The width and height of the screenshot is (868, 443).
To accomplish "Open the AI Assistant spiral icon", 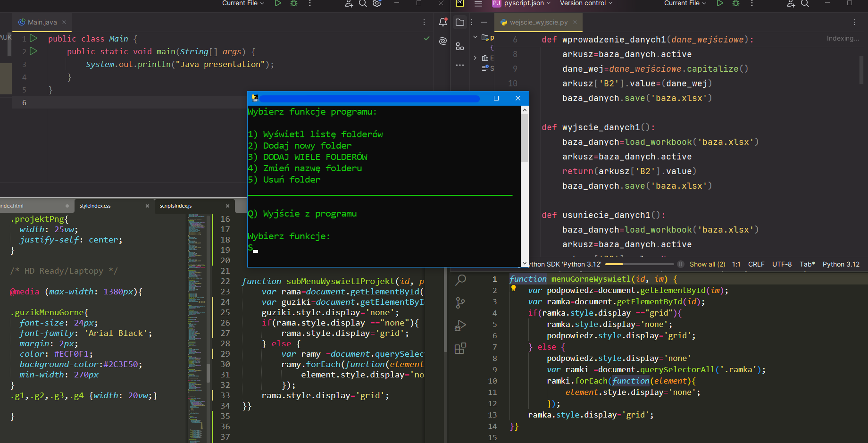I will (442, 41).
